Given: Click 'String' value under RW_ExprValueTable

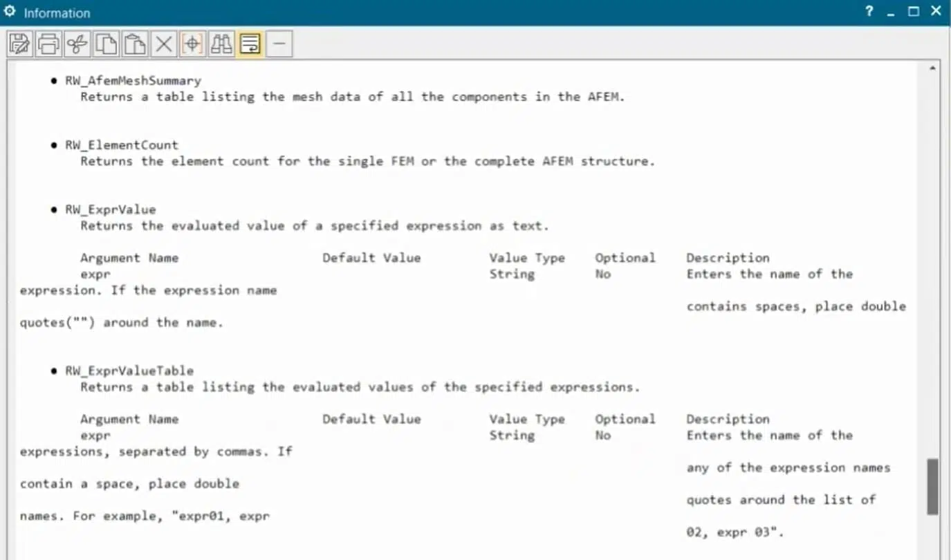Looking at the screenshot, I should pyautogui.click(x=512, y=436).
